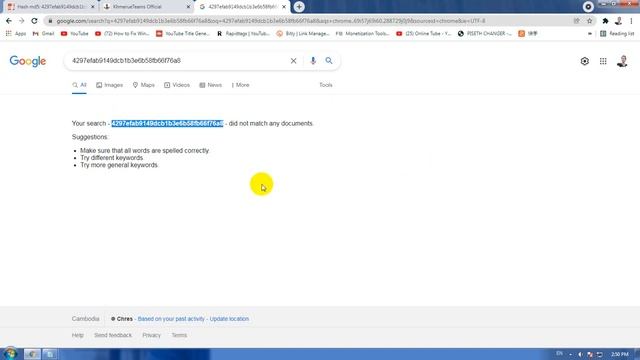This screenshot has width=640, height=360.
Task: Click the Send feedback footer link
Action: [113, 335]
